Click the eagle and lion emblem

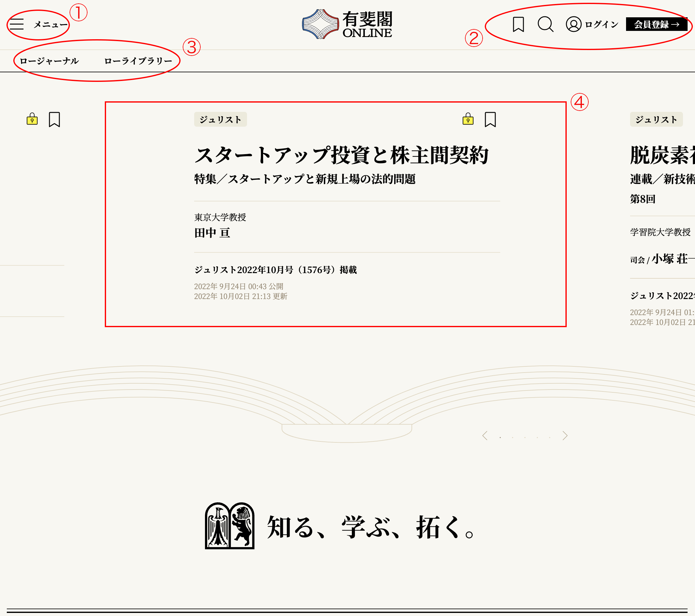(x=229, y=525)
